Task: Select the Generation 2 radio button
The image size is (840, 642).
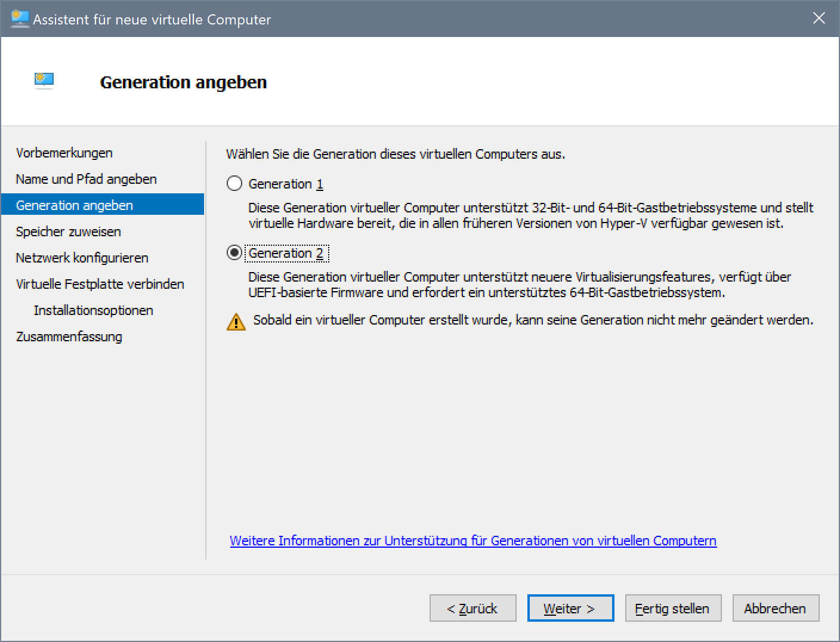Action: [234, 253]
